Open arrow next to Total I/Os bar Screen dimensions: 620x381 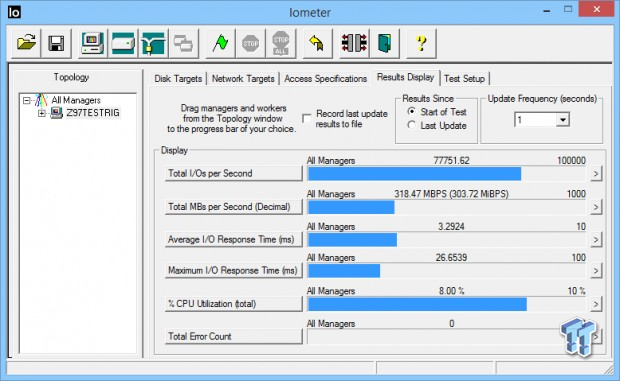click(596, 174)
